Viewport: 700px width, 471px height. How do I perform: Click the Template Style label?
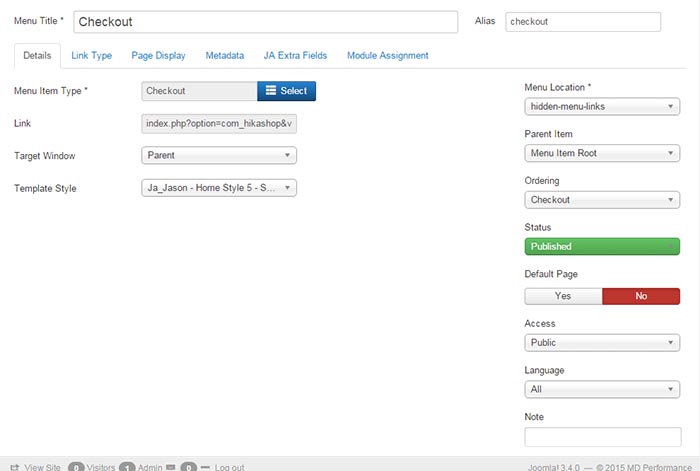[45, 188]
